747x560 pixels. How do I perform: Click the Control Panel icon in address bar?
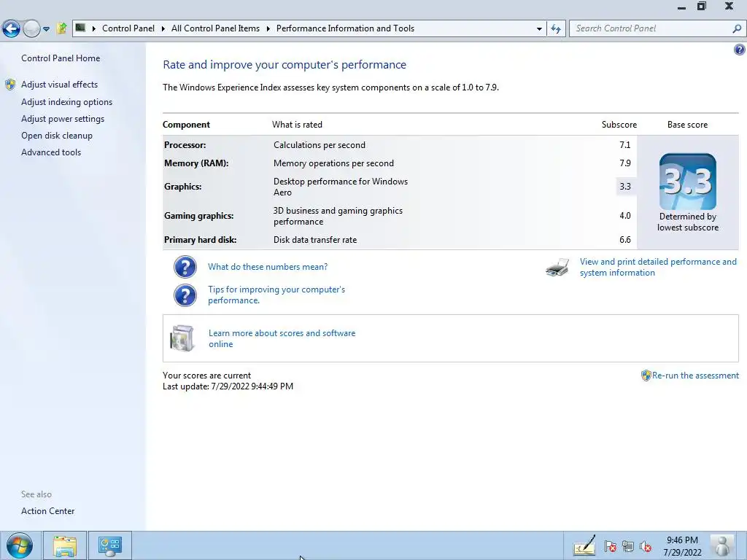80,28
